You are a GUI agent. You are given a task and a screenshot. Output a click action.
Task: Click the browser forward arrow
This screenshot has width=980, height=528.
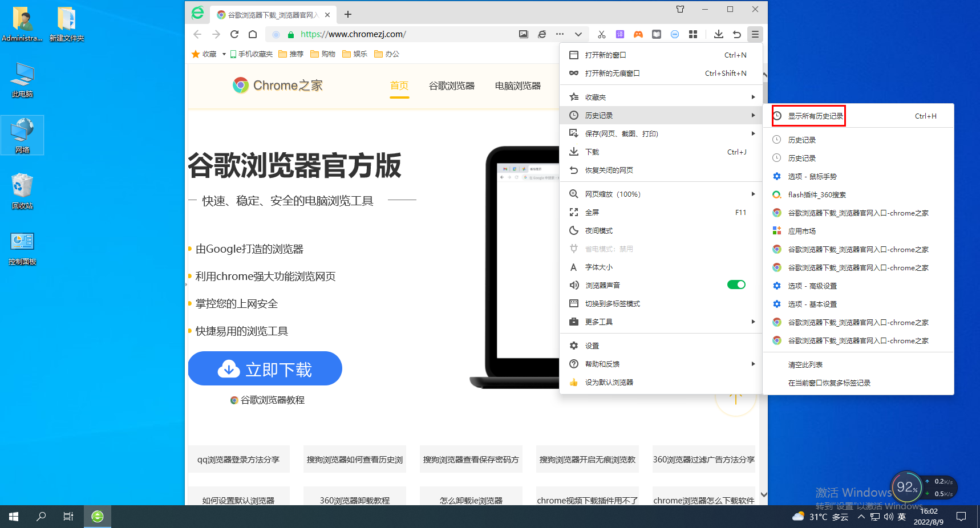click(x=216, y=34)
